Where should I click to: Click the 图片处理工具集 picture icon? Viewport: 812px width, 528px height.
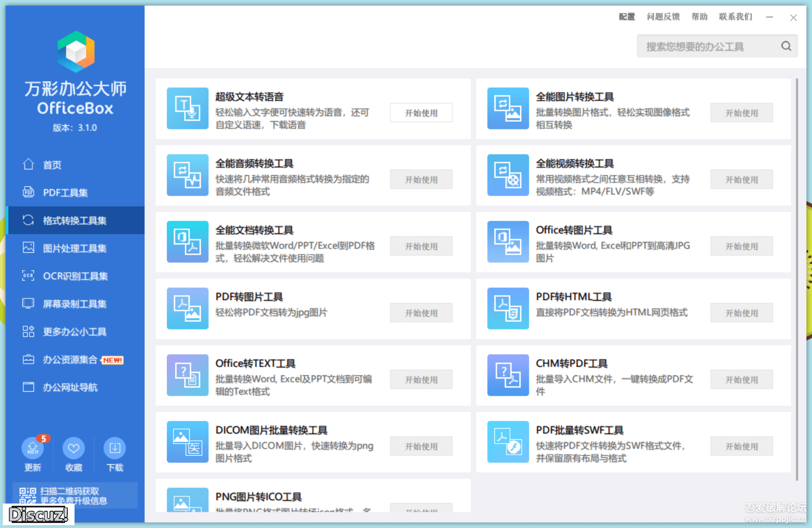28,247
